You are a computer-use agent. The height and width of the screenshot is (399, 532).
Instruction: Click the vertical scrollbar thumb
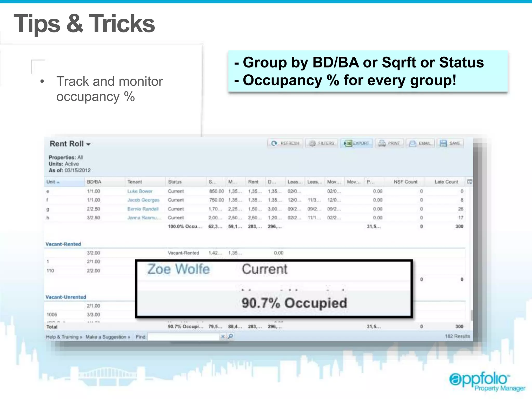click(471, 315)
